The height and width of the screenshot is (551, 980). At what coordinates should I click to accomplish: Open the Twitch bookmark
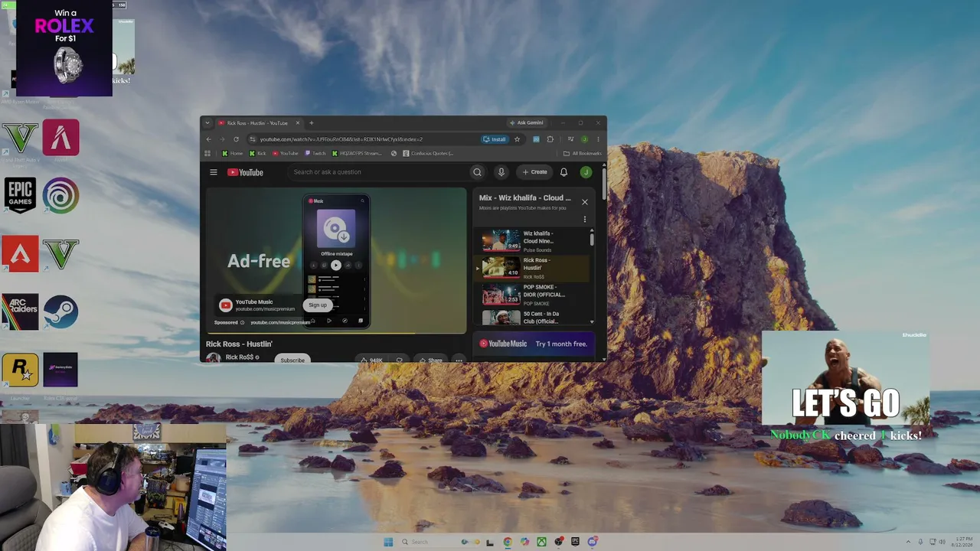(315, 153)
